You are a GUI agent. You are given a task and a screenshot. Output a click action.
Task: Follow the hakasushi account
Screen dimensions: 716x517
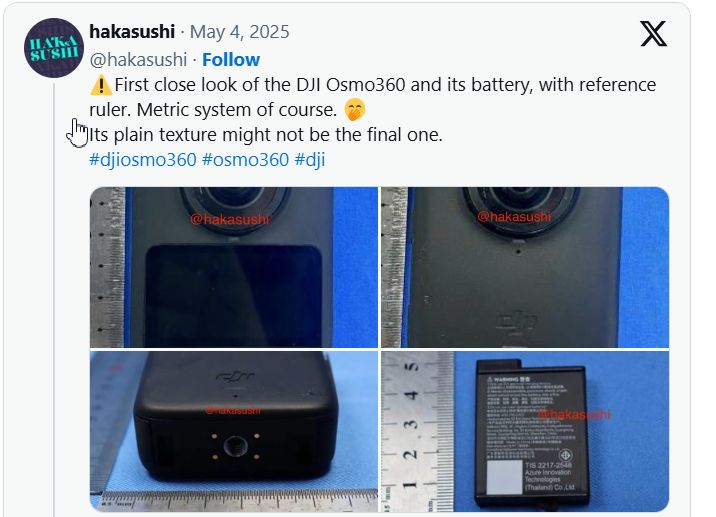coord(231,59)
